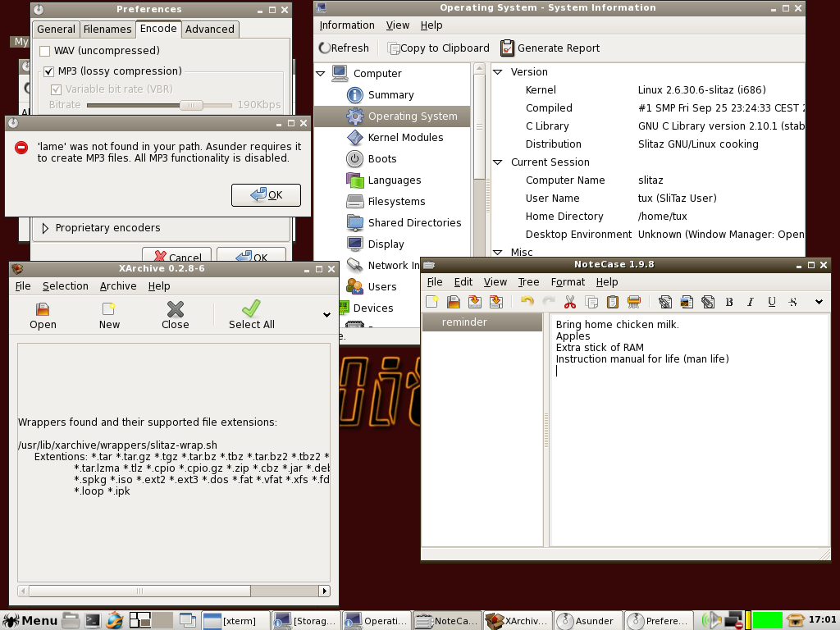Screen dimensions: 840x630
Task: Toggle the Variable bit rate (VBR) checkbox
Action: [x=57, y=89]
